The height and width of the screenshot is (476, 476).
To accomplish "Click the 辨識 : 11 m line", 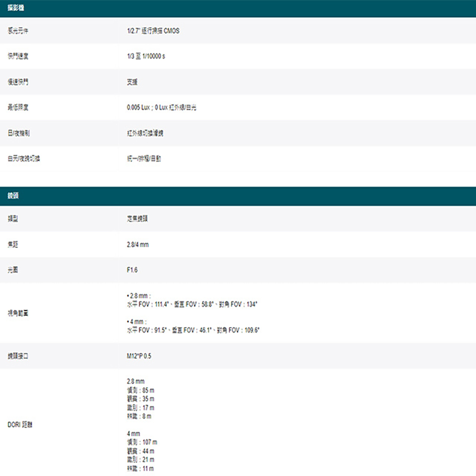I will coord(140,468).
